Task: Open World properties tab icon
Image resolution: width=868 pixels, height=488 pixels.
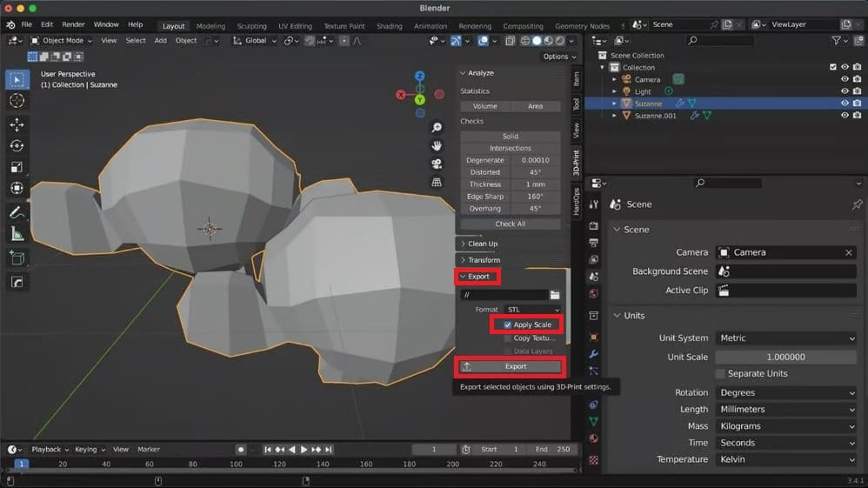Action: [593, 293]
